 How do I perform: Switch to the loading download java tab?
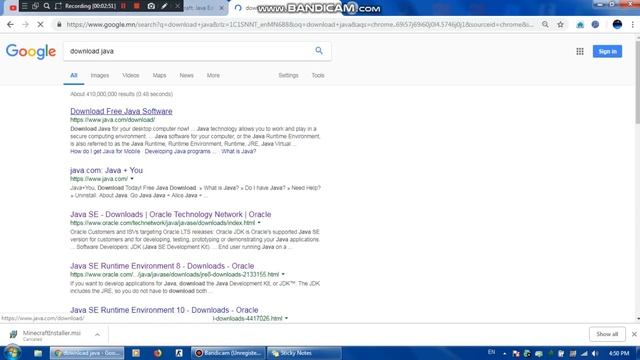click(x=286, y=8)
